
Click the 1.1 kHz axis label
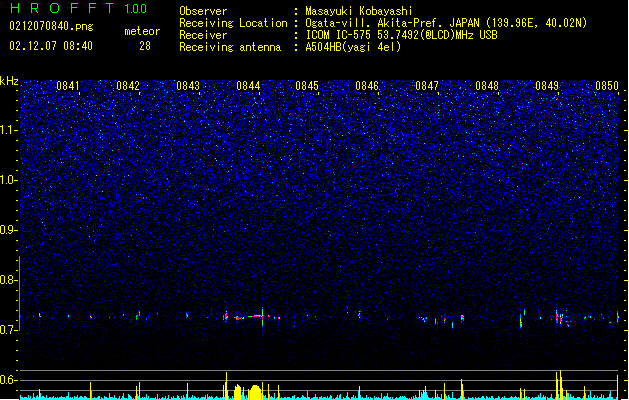point(9,130)
